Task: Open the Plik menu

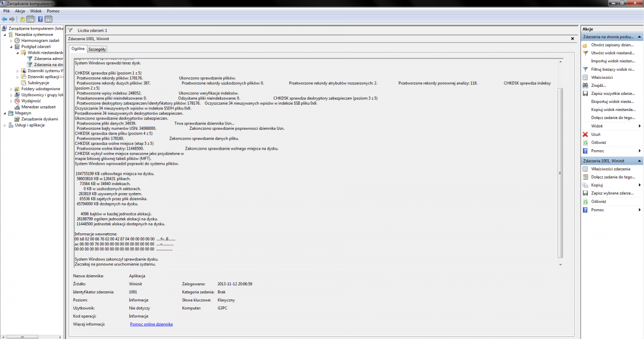Action: tap(6, 11)
